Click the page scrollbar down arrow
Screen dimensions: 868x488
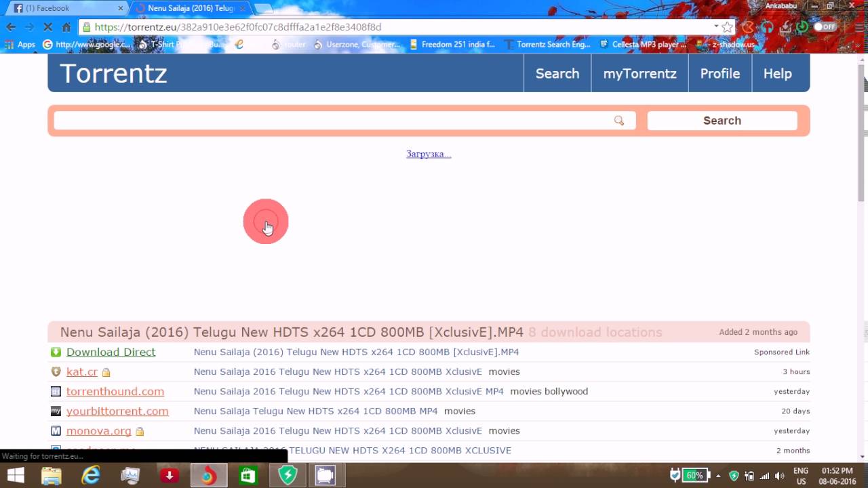(863, 456)
